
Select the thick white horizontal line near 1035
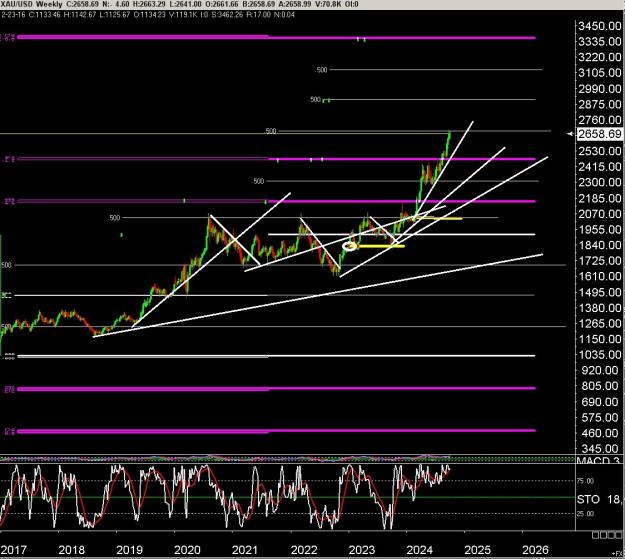click(276, 356)
